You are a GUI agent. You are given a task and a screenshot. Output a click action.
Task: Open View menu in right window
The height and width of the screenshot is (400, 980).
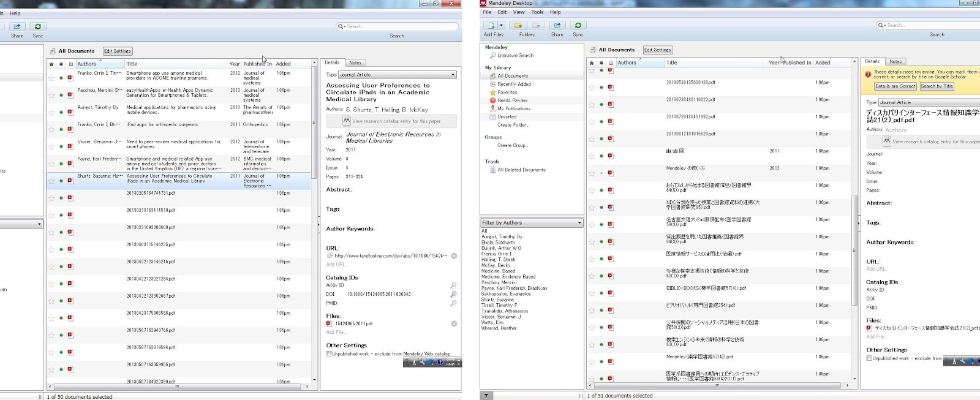click(519, 12)
